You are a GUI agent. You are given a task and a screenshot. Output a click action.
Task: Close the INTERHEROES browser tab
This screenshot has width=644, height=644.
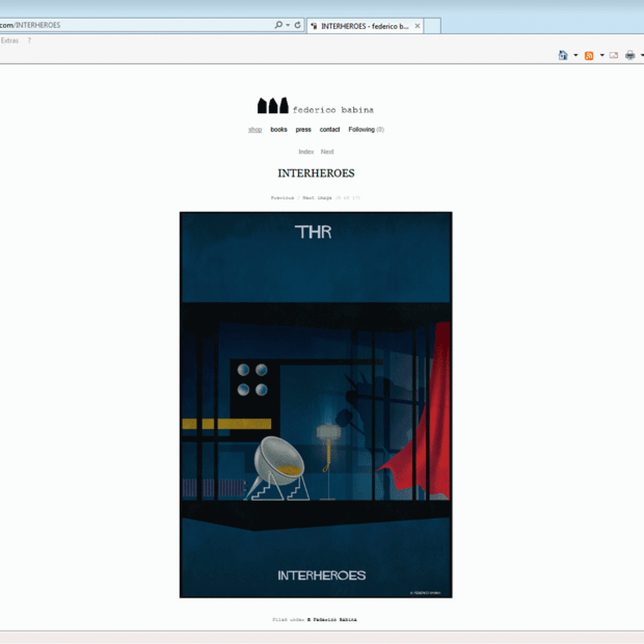[417, 26]
